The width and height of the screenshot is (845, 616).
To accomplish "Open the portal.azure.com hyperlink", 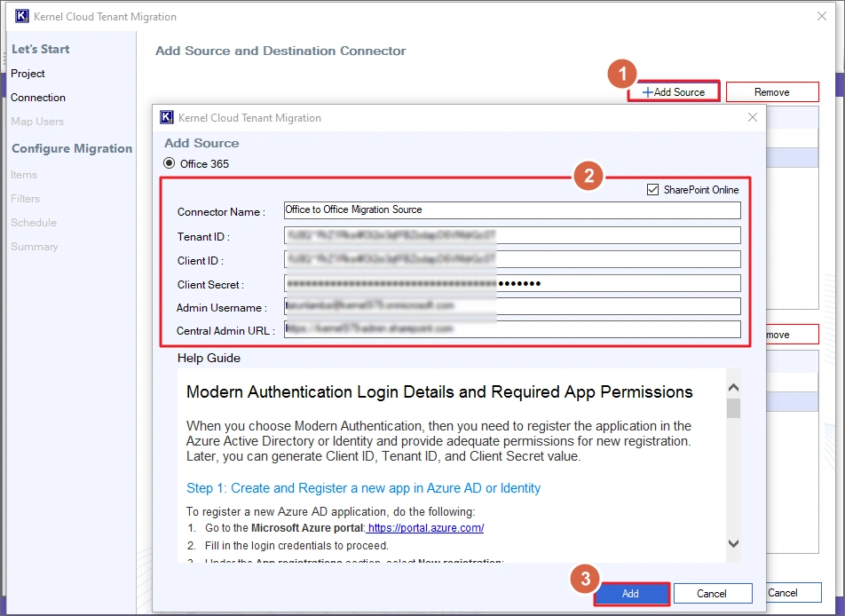I will (x=425, y=527).
